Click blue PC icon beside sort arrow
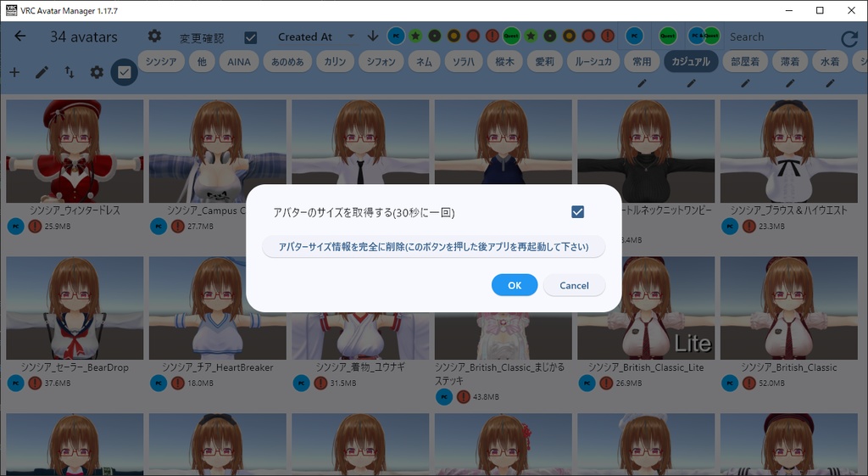 pyautogui.click(x=396, y=36)
